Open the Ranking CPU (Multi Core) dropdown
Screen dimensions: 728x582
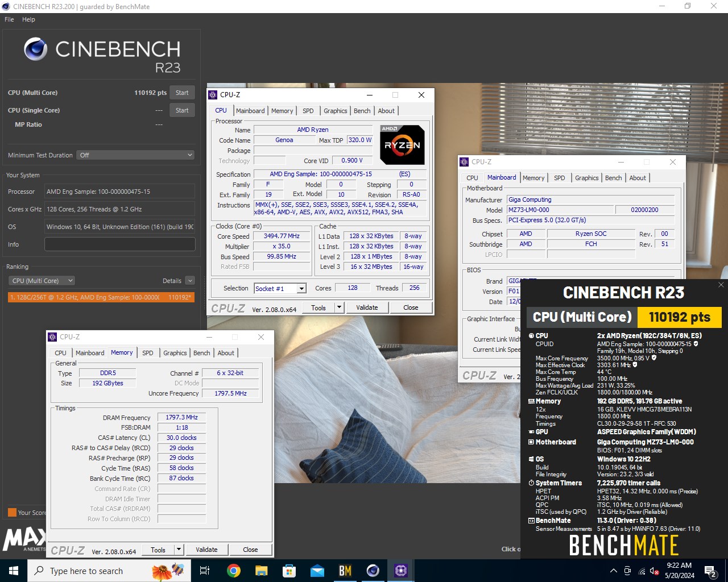[x=42, y=281]
